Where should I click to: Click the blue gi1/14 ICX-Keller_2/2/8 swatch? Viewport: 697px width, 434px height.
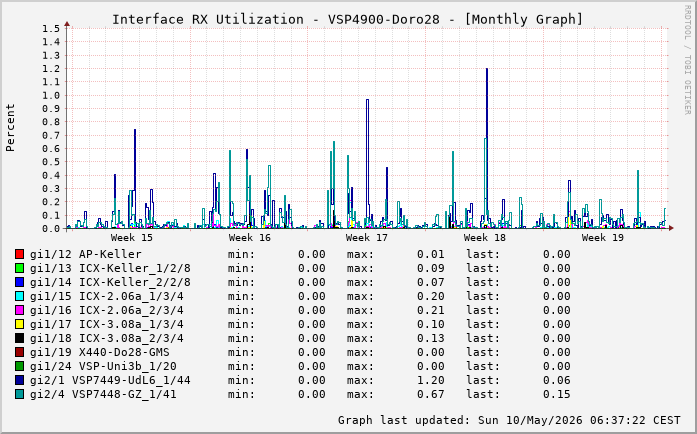coord(19,282)
